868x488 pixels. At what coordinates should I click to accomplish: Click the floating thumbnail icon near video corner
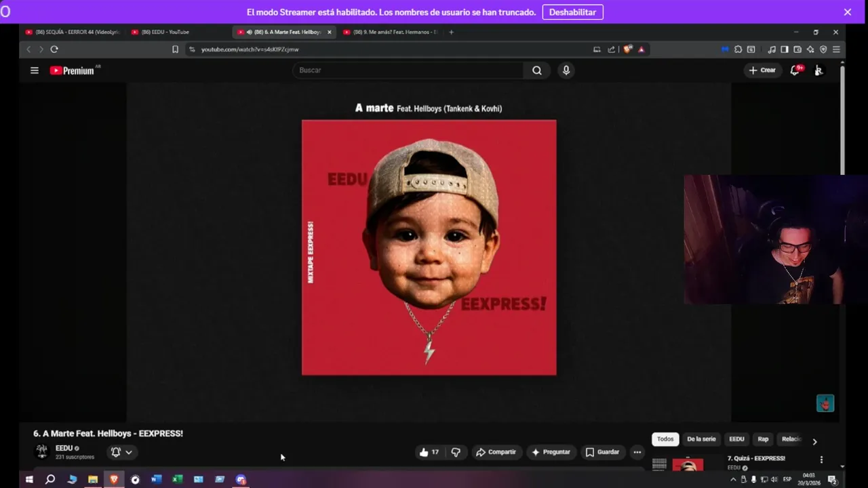(x=825, y=403)
